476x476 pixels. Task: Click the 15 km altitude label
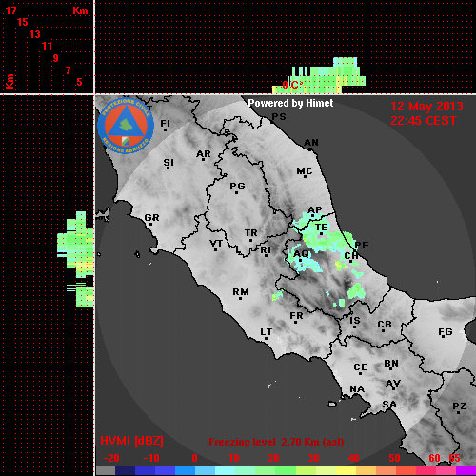pyautogui.click(x=23, y=22)
